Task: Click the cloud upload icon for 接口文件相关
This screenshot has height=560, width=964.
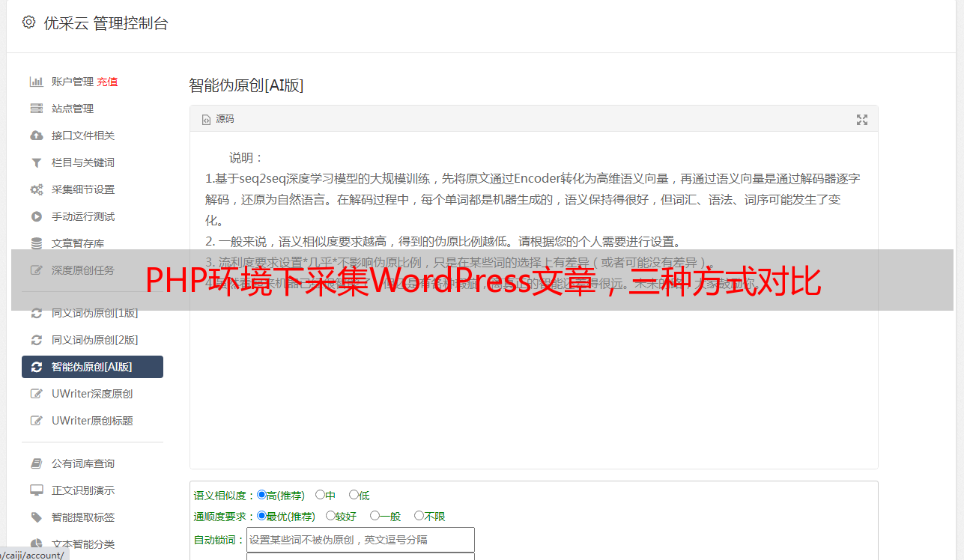Action: coord(36,136)
